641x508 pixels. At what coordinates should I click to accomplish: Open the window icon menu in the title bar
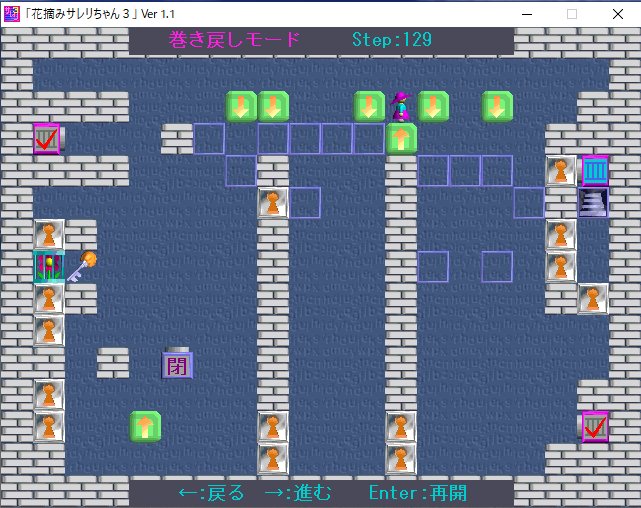pos(12,13)
